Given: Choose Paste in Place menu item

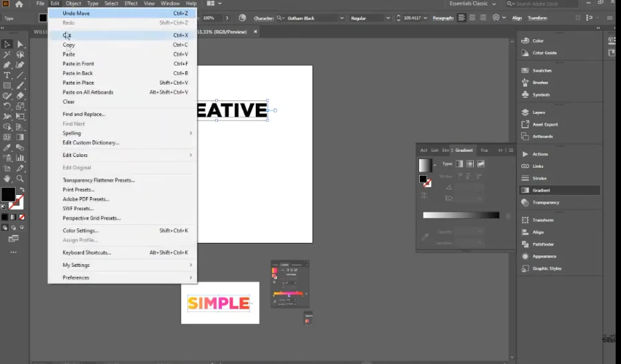Looking at the screenshot, I should (x=123, y=83).
